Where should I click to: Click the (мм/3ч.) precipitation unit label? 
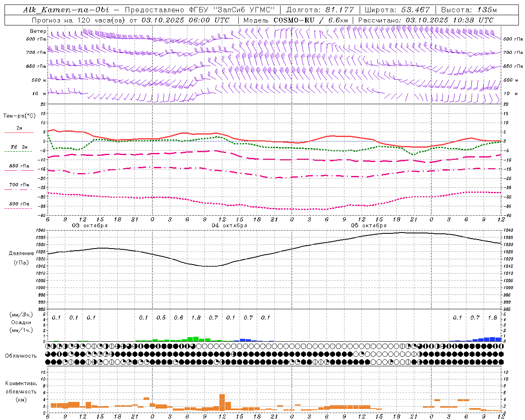tap(21, 315)
